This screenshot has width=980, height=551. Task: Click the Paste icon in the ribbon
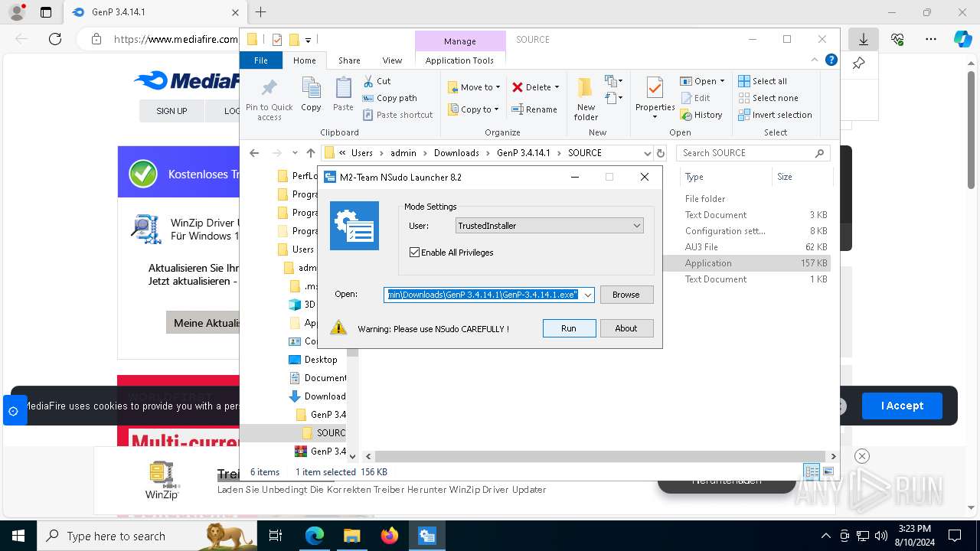tap(343, 94)
